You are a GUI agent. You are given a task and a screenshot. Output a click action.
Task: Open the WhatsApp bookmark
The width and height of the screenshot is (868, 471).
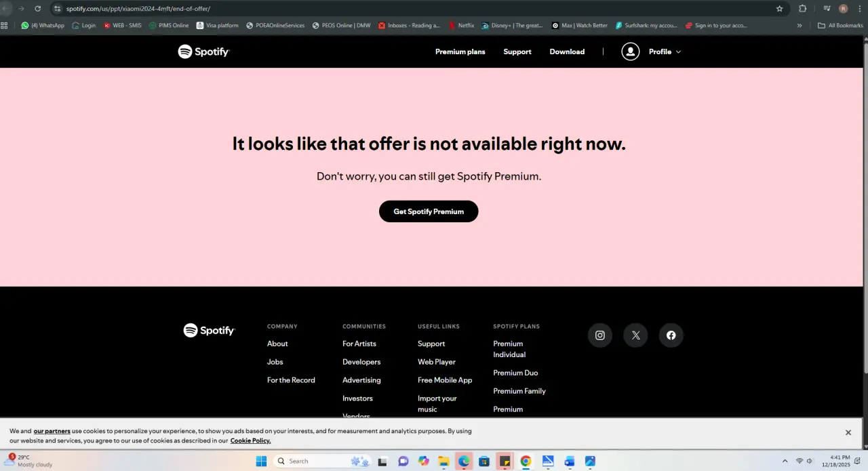[x=43, y=25]
